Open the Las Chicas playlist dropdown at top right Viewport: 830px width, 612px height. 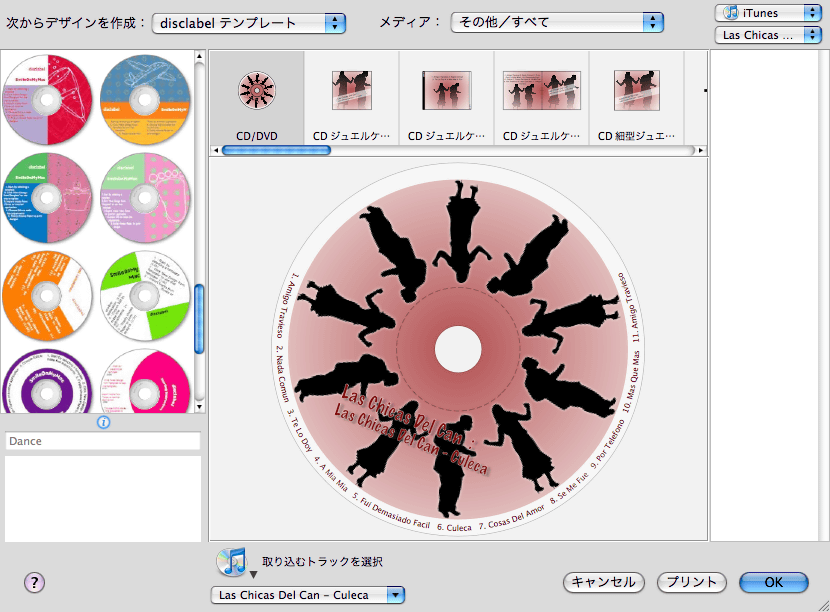(x=768, y=35)
